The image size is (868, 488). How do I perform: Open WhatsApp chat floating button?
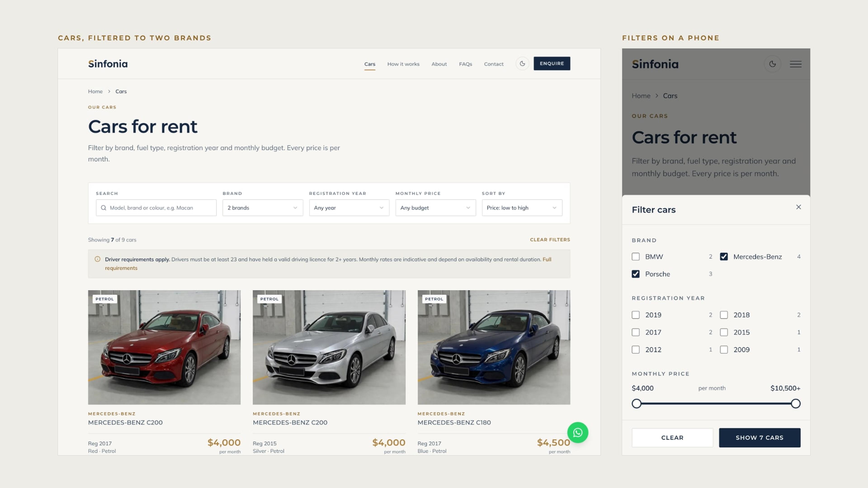578,432
